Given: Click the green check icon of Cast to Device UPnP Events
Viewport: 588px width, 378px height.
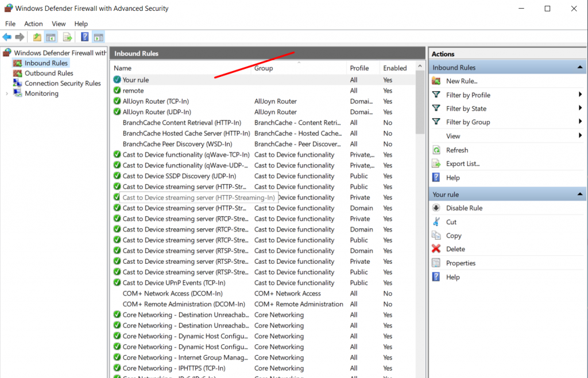Looking at the screenshot, I should (117, 282).
